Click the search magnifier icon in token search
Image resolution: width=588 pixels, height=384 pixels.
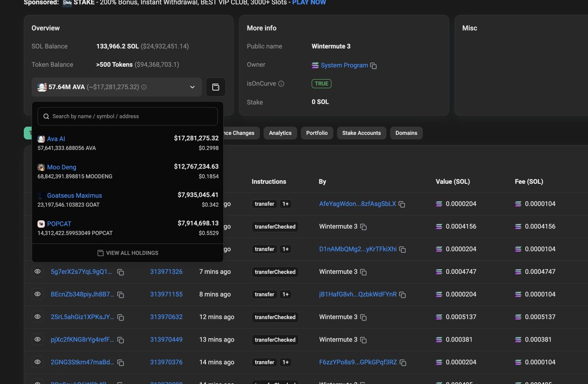click(x=46, y=117)
